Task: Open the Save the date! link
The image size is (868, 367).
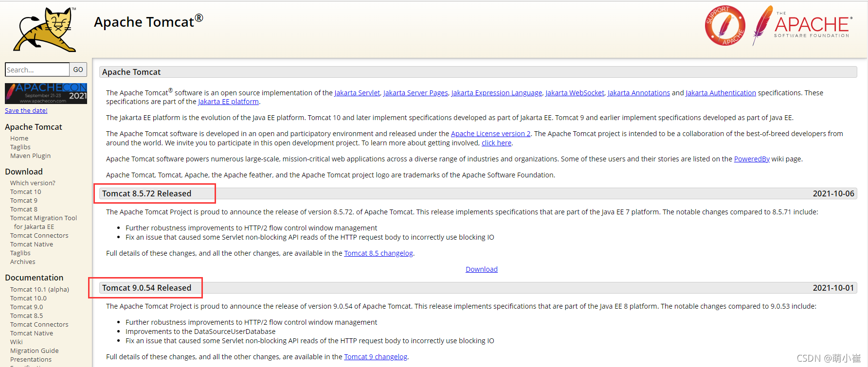Action: [x=26, y=111]
